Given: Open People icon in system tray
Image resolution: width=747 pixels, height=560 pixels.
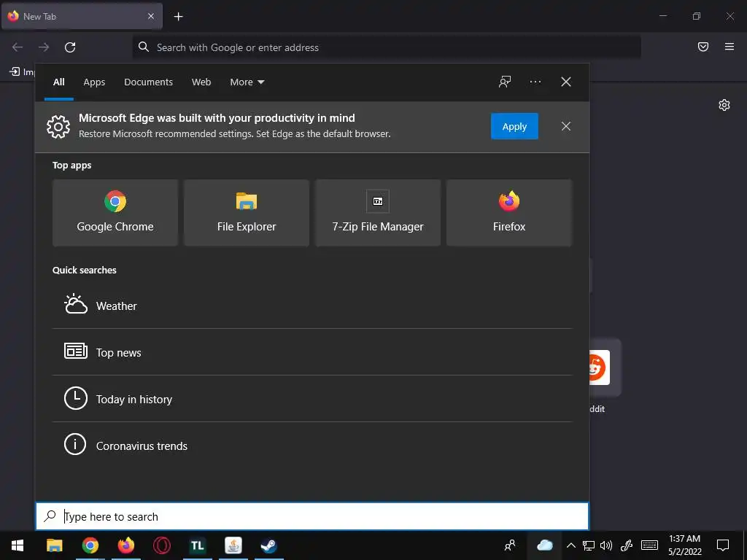Looking at the screenshot, I should click(x=510, y=545).
